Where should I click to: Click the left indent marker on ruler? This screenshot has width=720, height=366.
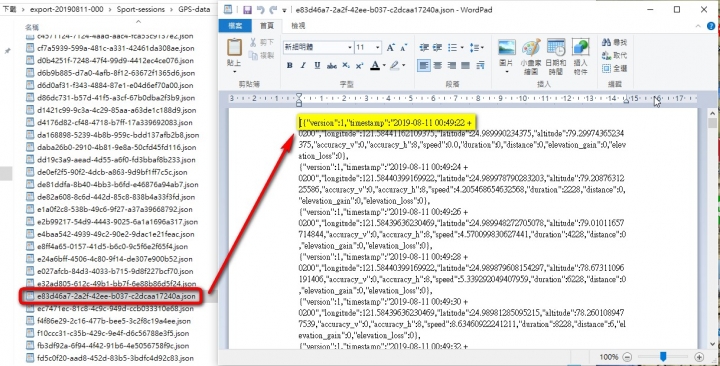tap(299, 99)
